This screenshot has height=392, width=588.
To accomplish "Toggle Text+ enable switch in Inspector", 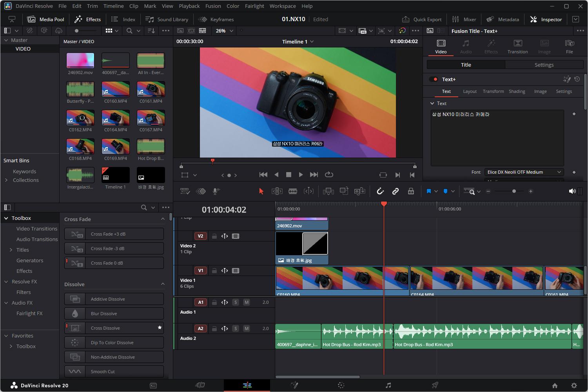I will pyautogui.click(x=434, y=79).
